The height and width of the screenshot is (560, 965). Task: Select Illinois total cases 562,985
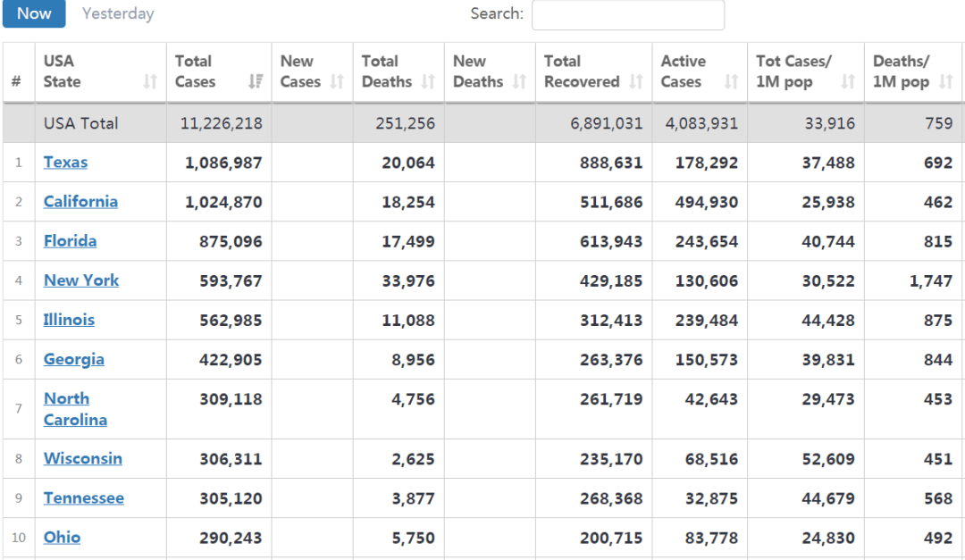231,320
